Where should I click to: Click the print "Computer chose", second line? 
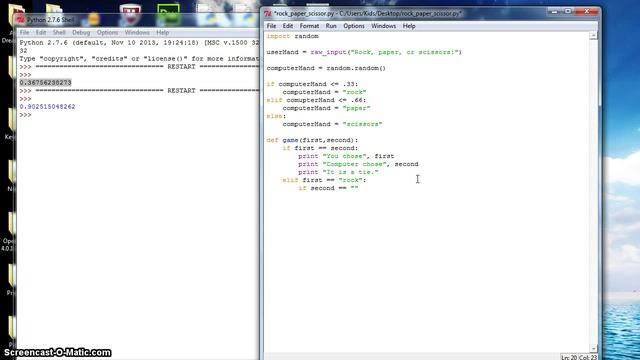point(358,164)
